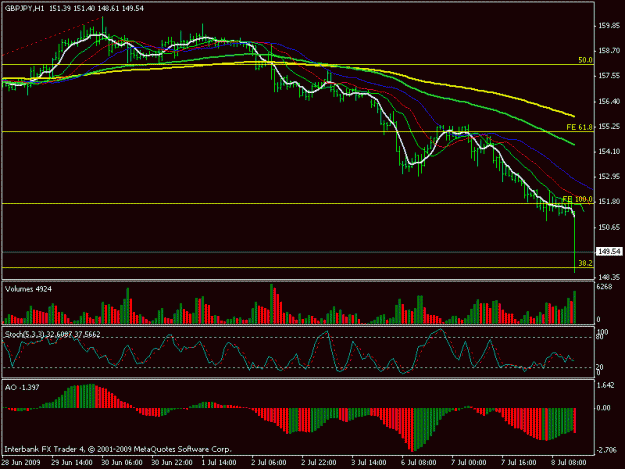
Task: Click the 157.55 price axis value
Action: [609, 76]
